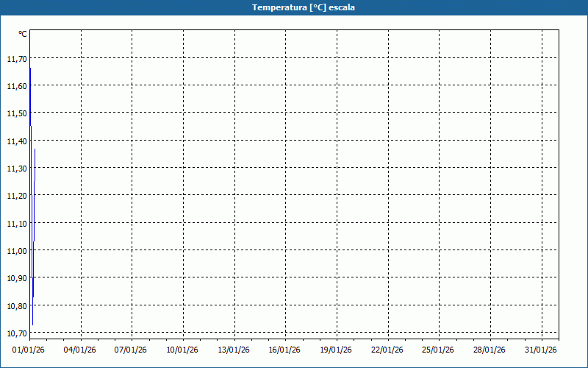588x368 pixels.
Task: Click the 11,10 y-axis label
Action: click(x=17, y=224)
